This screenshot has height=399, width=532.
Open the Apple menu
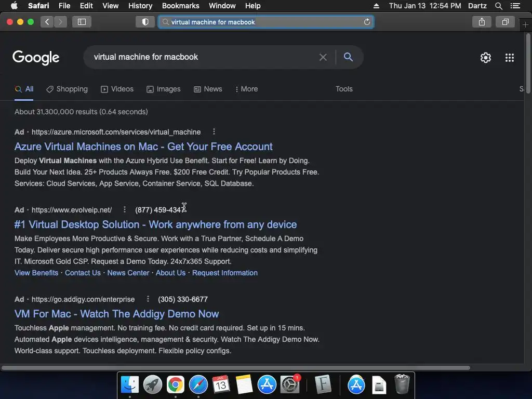(x=14, y=5)
